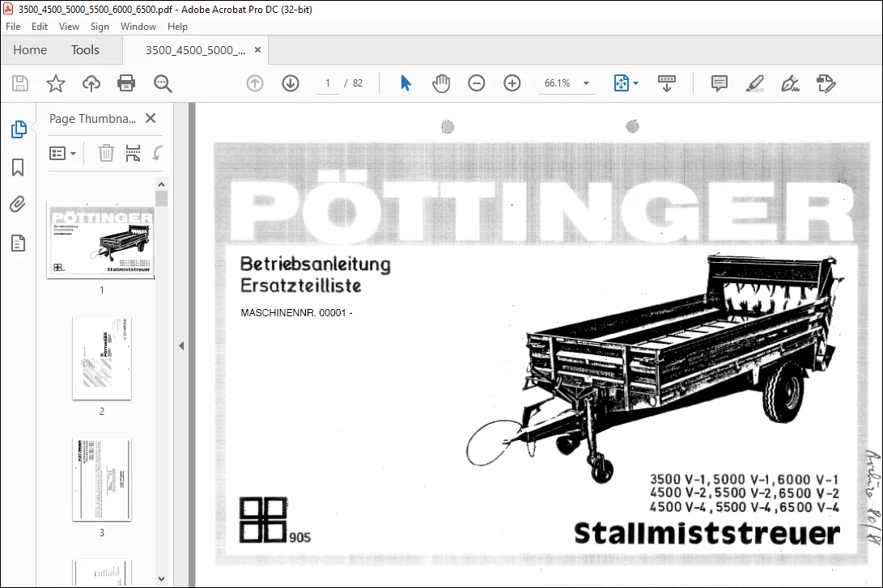Select the highlight text pen tool
Viewport: 883px width, 588px height.
point(754,83)
